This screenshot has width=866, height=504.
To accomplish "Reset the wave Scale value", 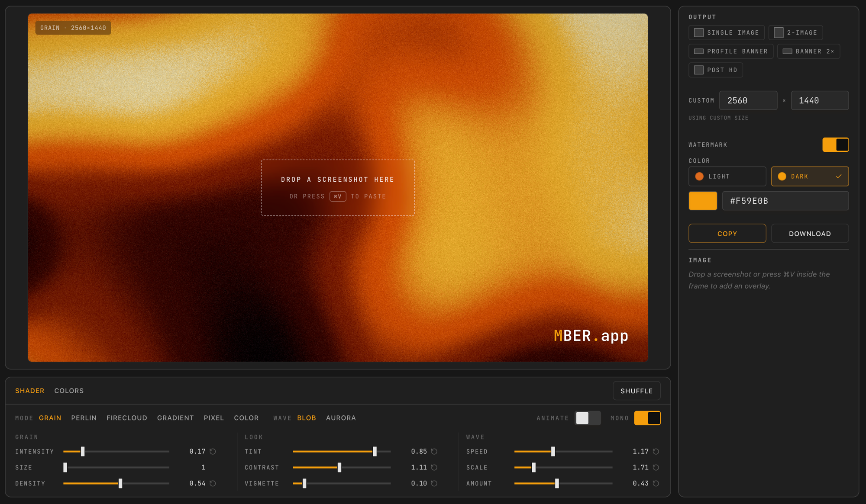I will point(656,467).
